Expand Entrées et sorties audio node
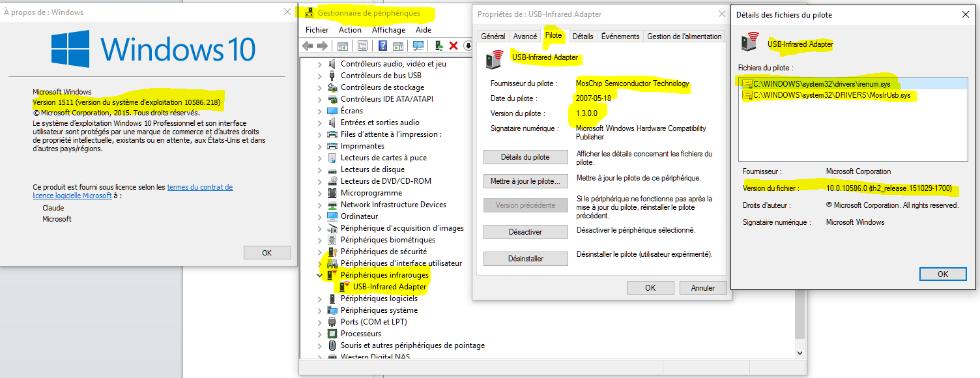Screen dimensions: 980x378 tap(319, 123)
